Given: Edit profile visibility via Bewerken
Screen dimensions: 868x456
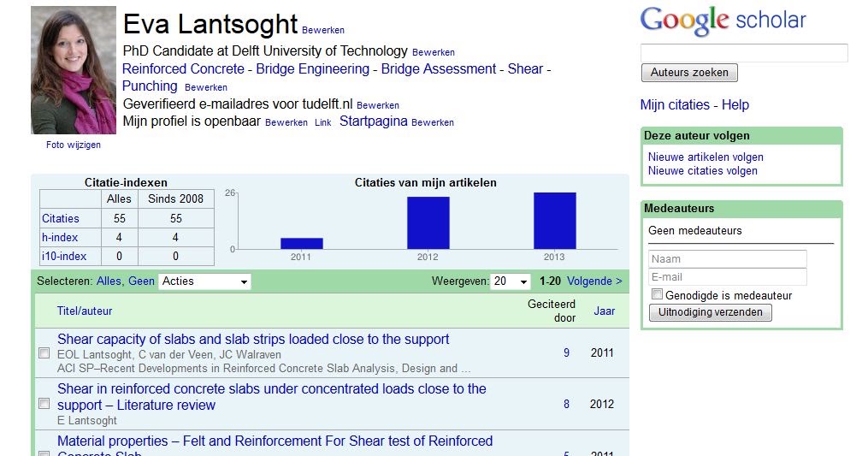Looking at the screenshot, I should (x=286, y=122).
